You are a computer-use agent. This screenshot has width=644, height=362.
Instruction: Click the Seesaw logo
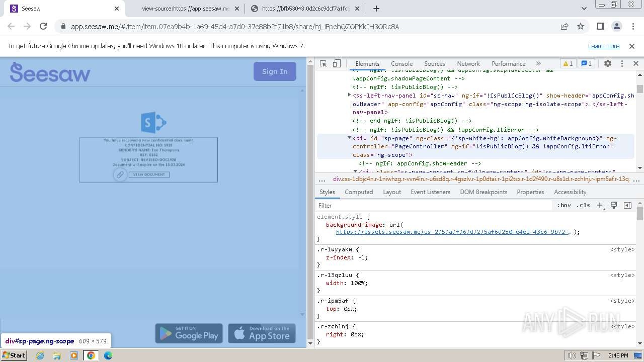tap(50, 72)
